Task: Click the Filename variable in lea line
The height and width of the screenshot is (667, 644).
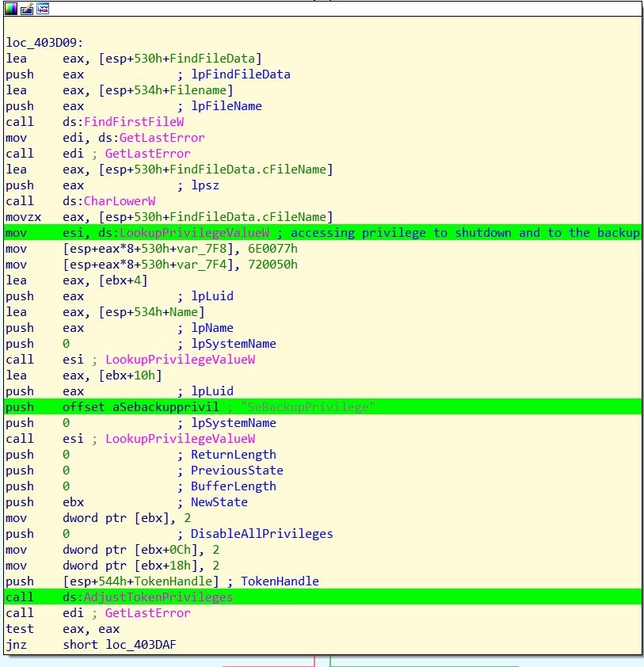Action: (x=198, y=90)
